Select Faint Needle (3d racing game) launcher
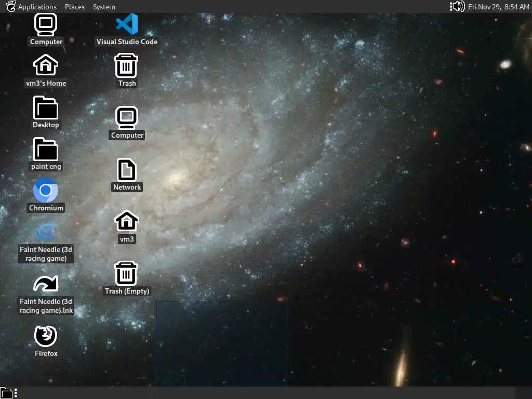532x399 pixels. 46,232
